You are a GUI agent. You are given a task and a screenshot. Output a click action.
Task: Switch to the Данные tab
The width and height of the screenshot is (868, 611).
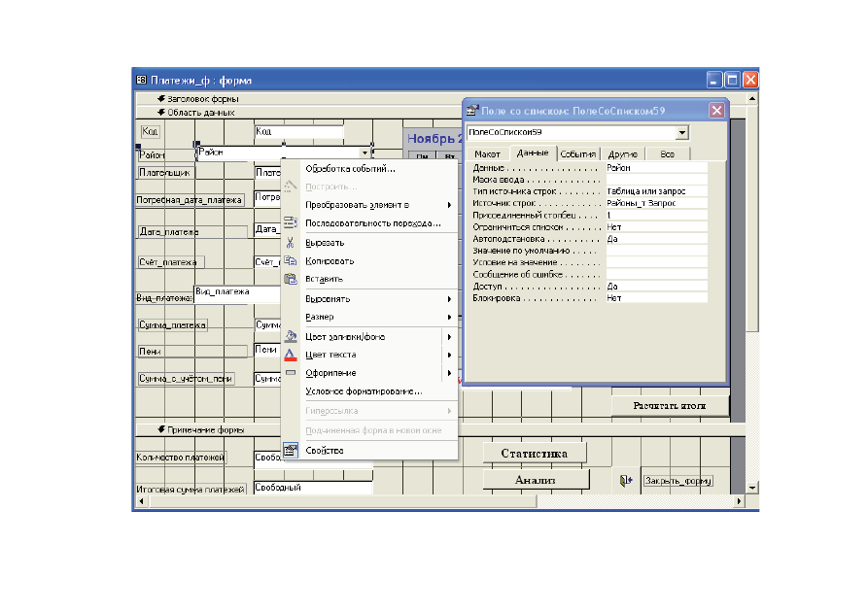pos(533,153)
